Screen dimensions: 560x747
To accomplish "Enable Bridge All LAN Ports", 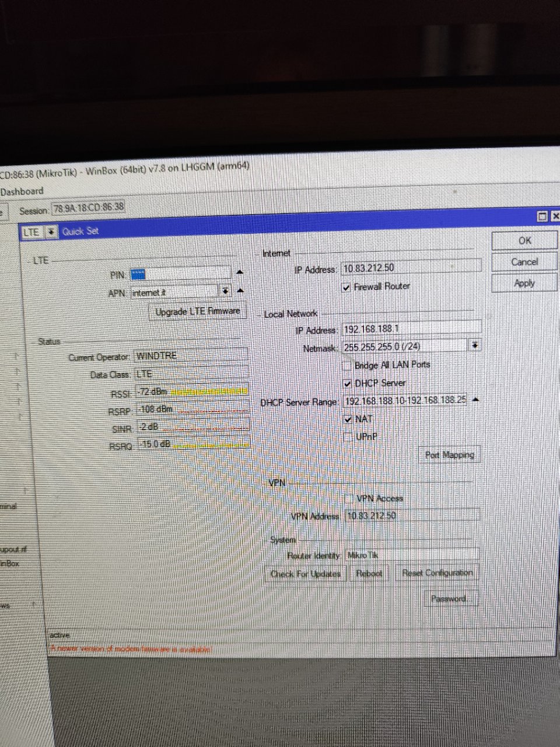I will [x=348, y=365].
